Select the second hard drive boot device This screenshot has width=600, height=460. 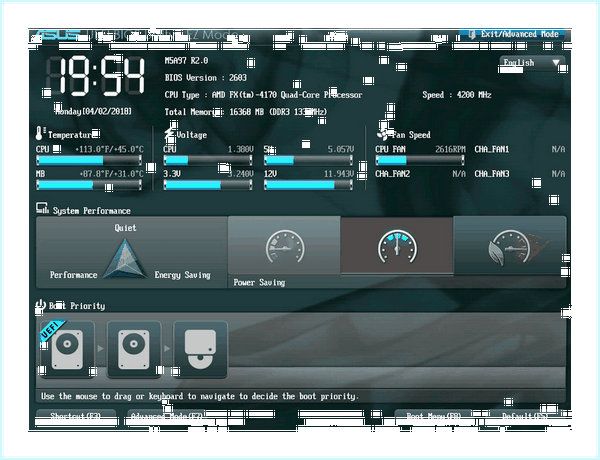coord(134,349)
